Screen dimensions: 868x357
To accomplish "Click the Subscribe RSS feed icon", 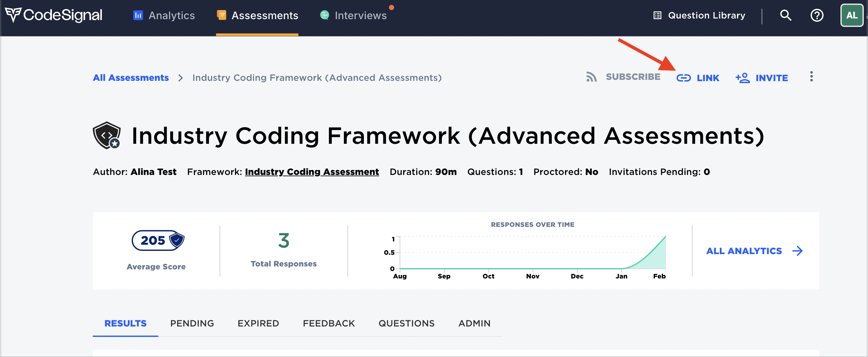I will point(591,77).
